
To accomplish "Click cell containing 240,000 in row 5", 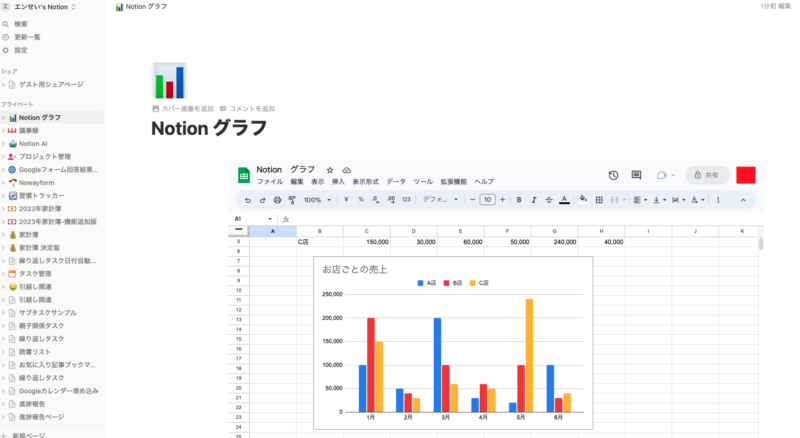I will click(555, 242).
